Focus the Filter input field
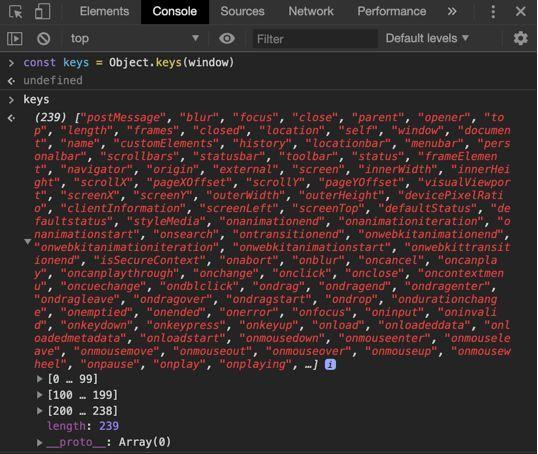 point(315,39)
